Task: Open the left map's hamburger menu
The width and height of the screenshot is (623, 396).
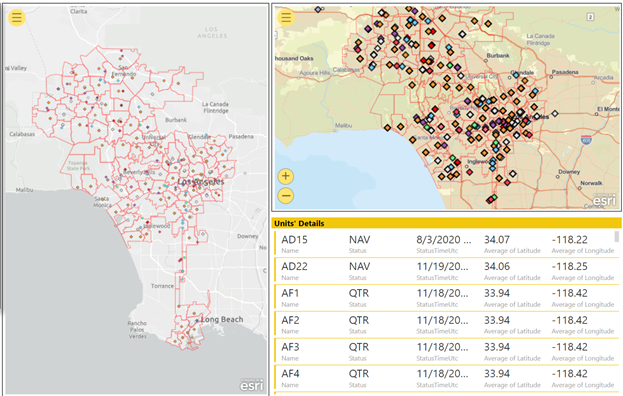Action: click(x=17, y=18)
